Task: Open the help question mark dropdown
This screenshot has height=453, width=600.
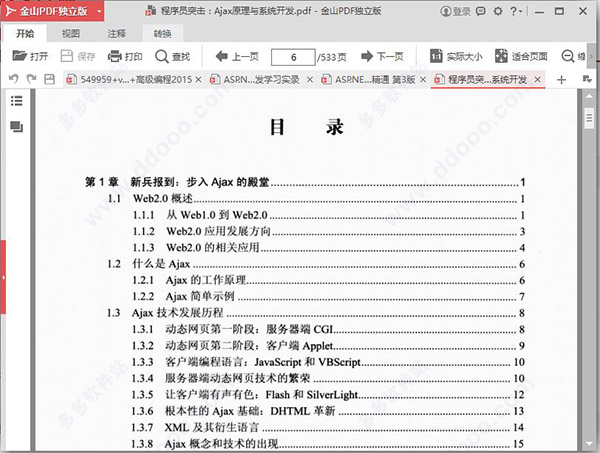Action: pyautogui.click(x=516, y=11)
